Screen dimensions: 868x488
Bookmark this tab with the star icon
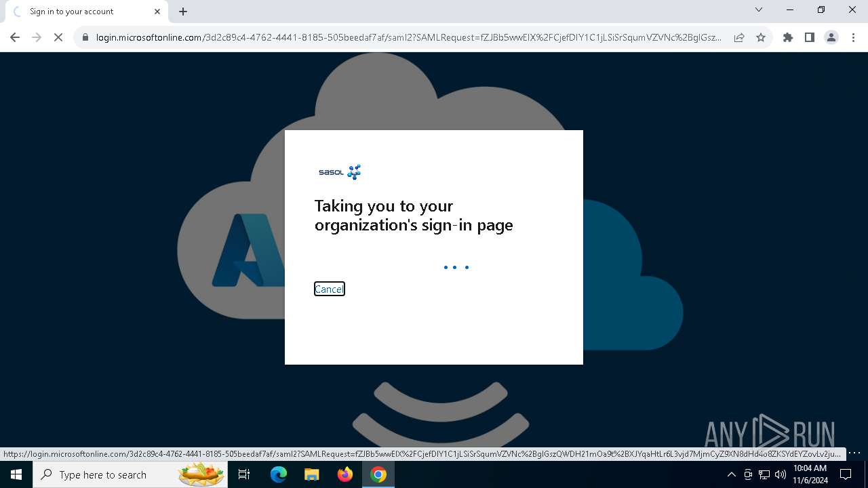[761, 37]
